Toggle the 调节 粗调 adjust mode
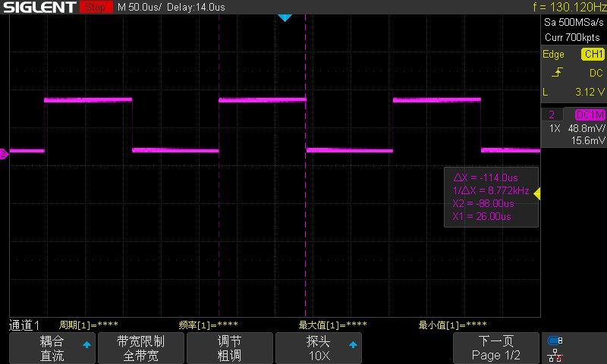Screen dimensions: 607x364 click(x=230, y=348)
